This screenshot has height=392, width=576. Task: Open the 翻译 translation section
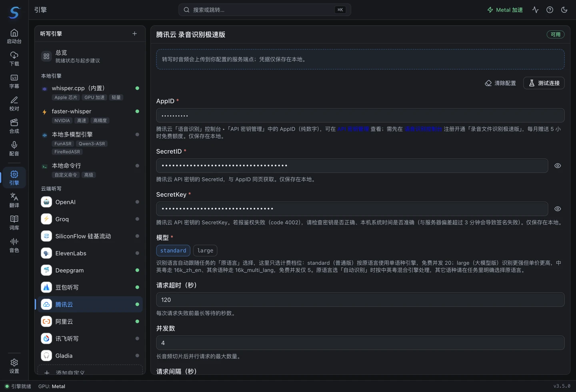click(14, 200)
